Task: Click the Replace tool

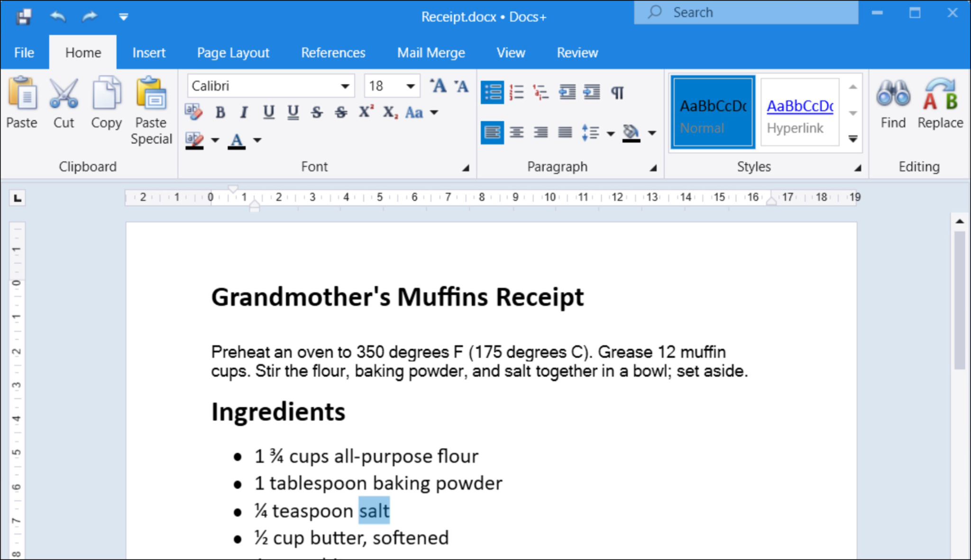Action: [940, 102]
